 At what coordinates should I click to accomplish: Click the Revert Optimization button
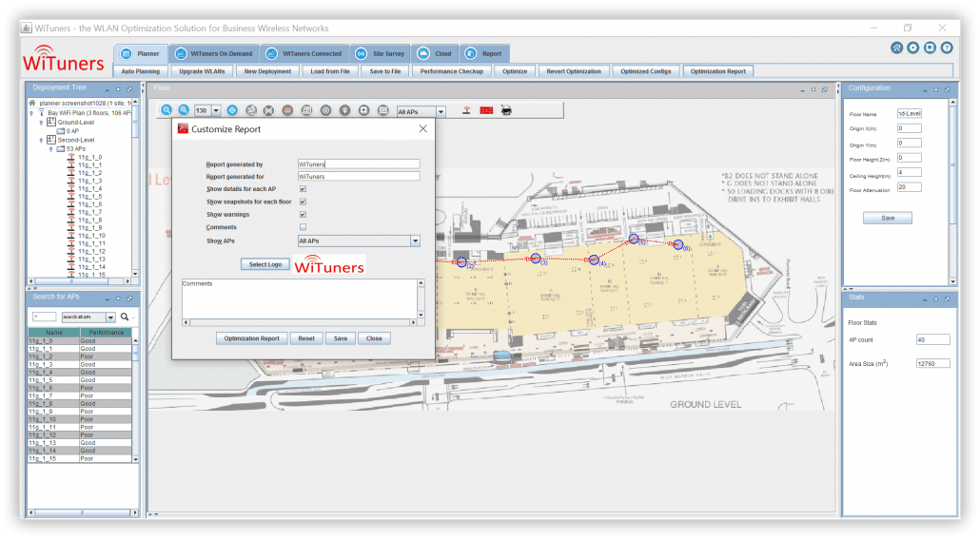coord(573,71)
